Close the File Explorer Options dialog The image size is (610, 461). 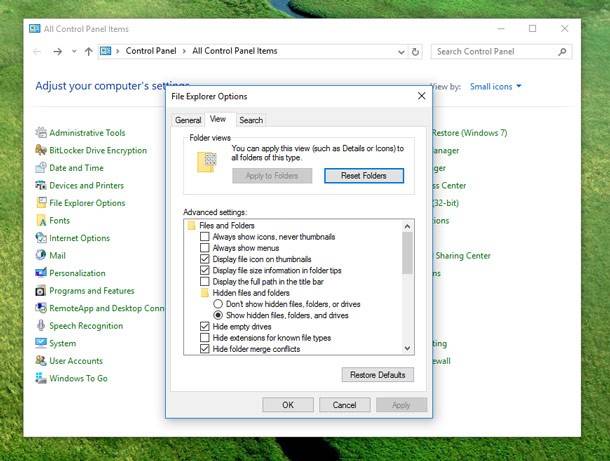tap(421, 96)
